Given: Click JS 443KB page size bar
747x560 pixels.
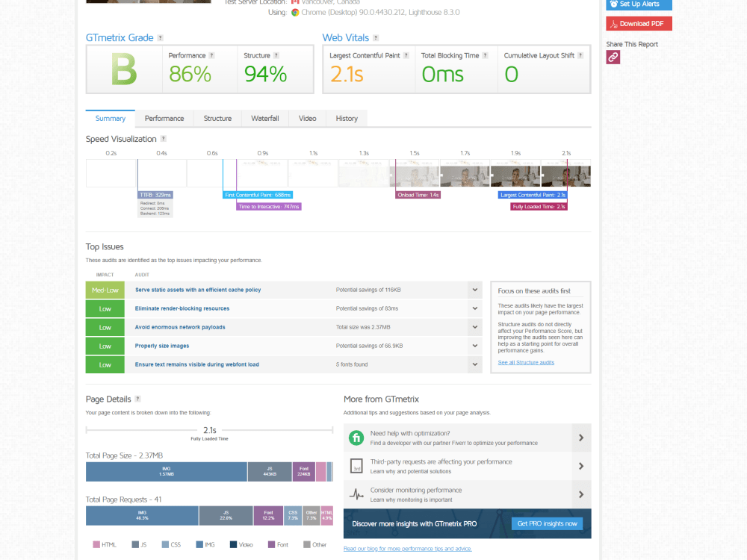Looking at the screenshot, I should coord(270,471).
